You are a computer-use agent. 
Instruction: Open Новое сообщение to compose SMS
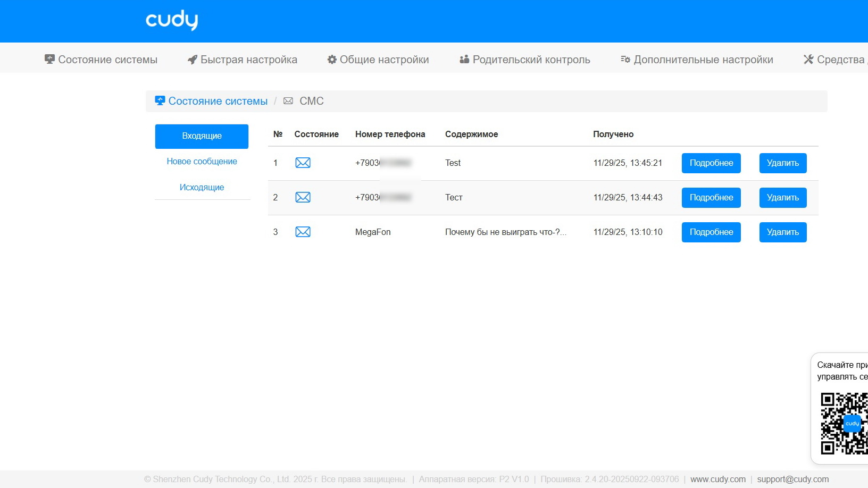tap(202, 162)
